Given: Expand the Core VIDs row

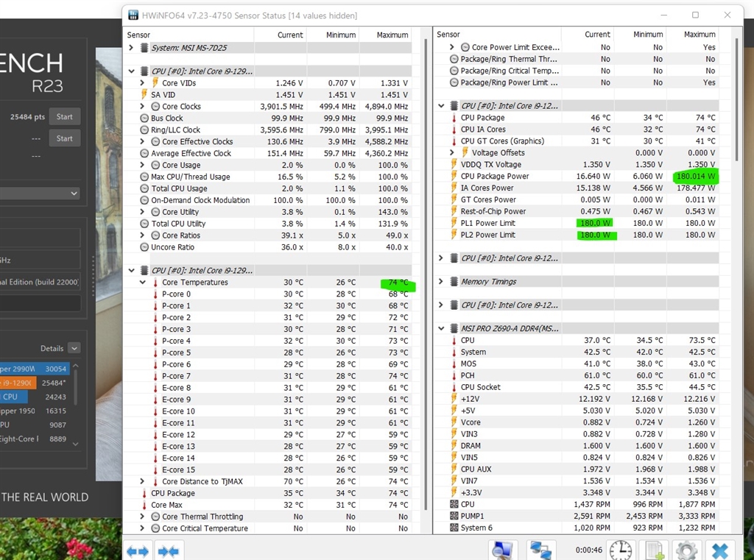Looking at the screenshot, I should point(142,82).
